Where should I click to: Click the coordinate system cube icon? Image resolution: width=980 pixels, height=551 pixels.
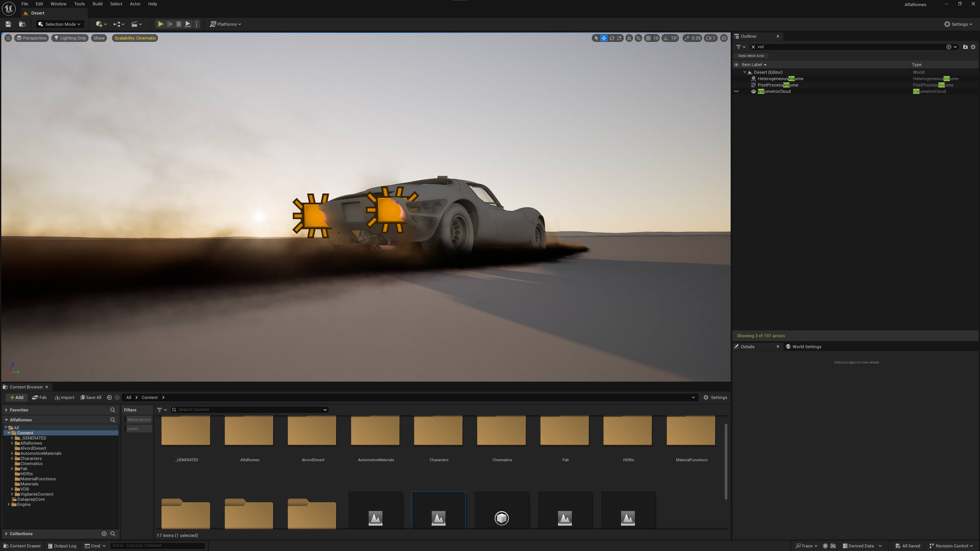click(629, 38)
